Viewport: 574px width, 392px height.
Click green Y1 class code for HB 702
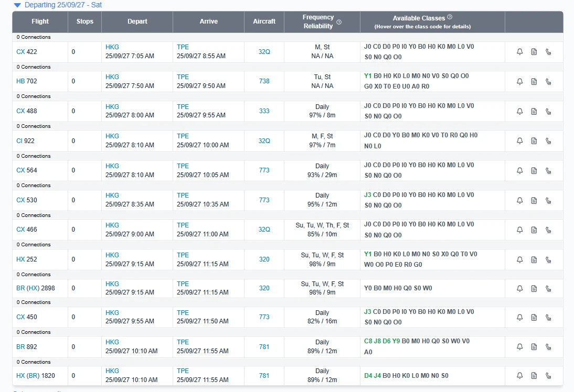pos(367,76)
